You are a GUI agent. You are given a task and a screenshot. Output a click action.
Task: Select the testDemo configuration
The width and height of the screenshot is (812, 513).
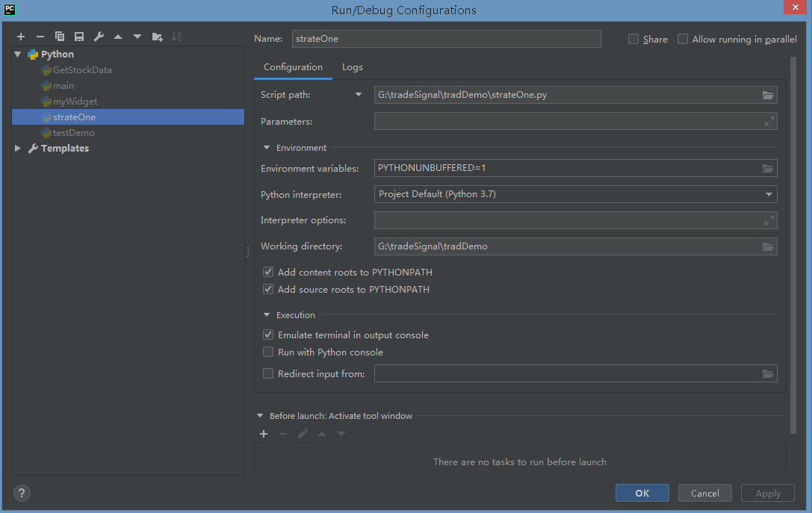click(73, 132)
